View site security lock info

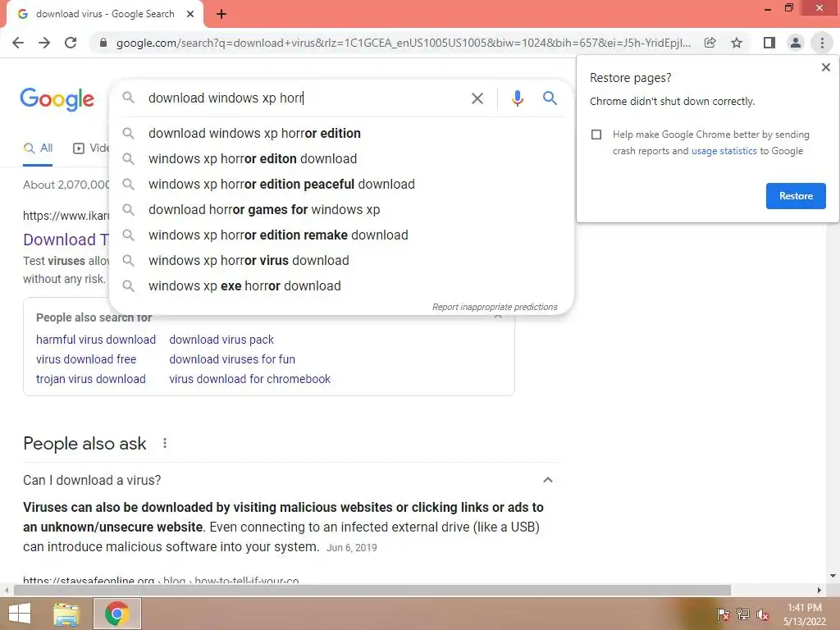click(x=103, y=43)
